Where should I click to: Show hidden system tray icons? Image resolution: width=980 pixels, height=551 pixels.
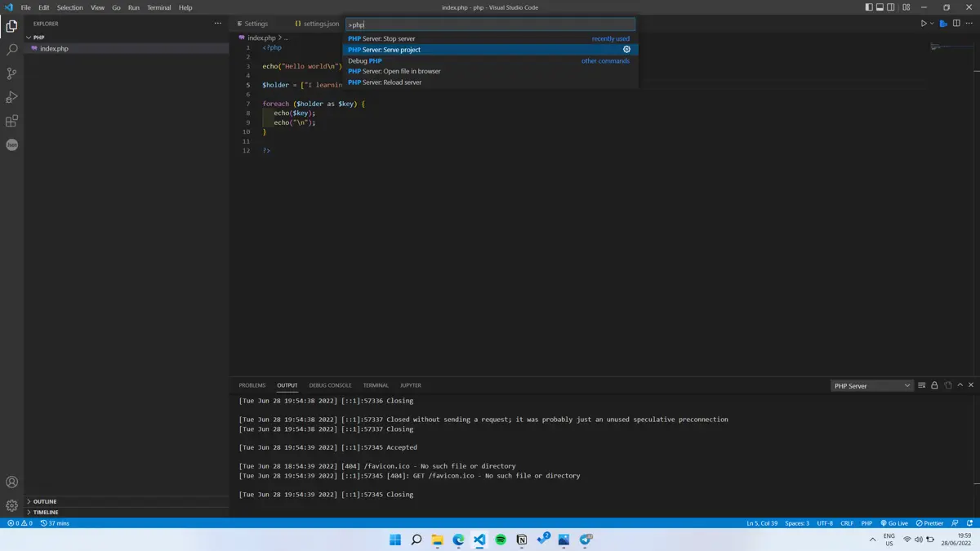(872, 540)
